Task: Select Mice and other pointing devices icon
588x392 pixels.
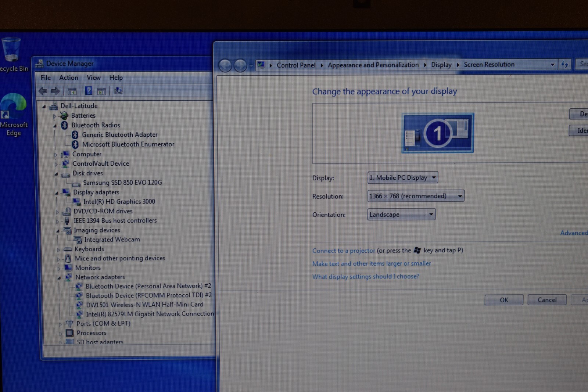Action: click(x=68, y=259)
